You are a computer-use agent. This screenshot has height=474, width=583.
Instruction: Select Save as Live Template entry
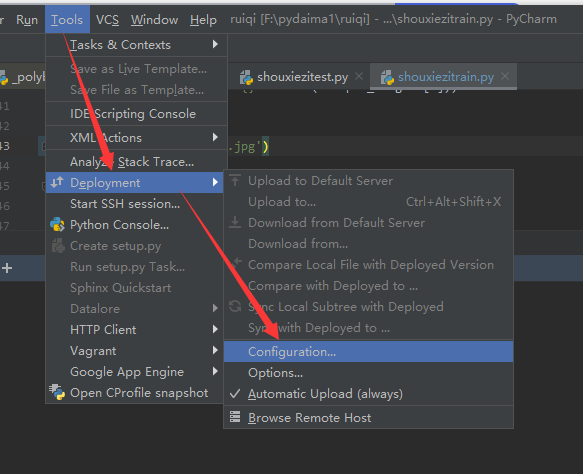point(136,69)
